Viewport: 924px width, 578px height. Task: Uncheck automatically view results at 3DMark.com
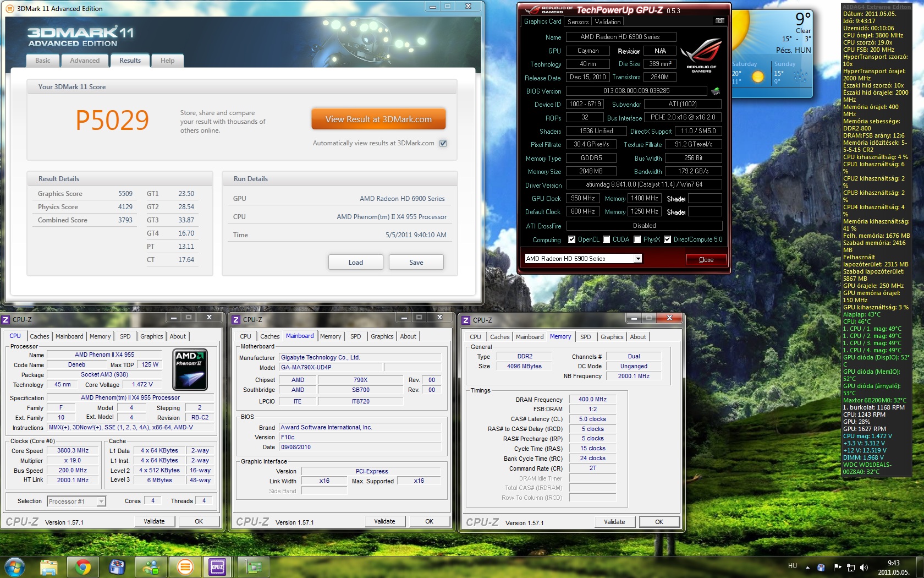[443, 143]
